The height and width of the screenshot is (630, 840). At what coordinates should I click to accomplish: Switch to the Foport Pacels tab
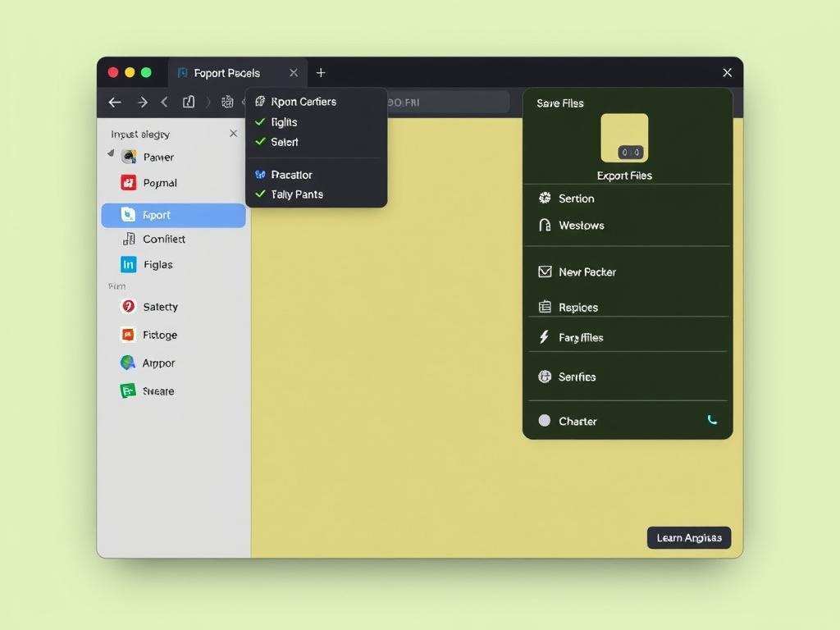pyautogui.click(x=227, y=73)
